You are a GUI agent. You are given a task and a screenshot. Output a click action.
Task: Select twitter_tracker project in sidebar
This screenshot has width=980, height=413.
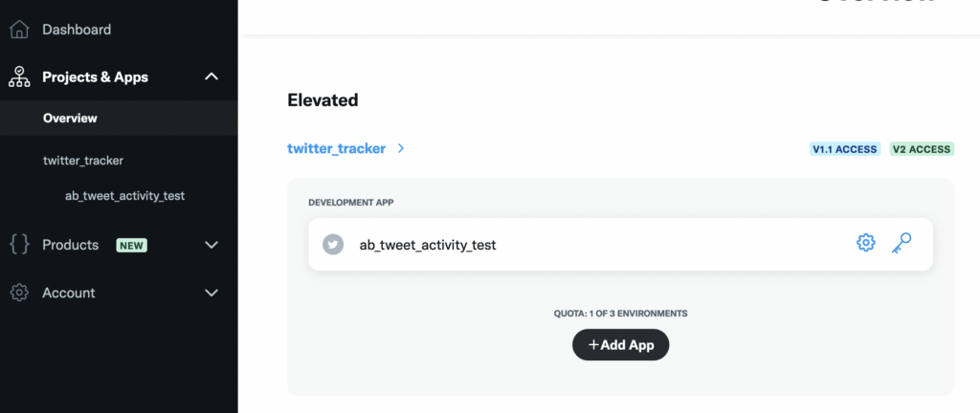coord(83,161)
